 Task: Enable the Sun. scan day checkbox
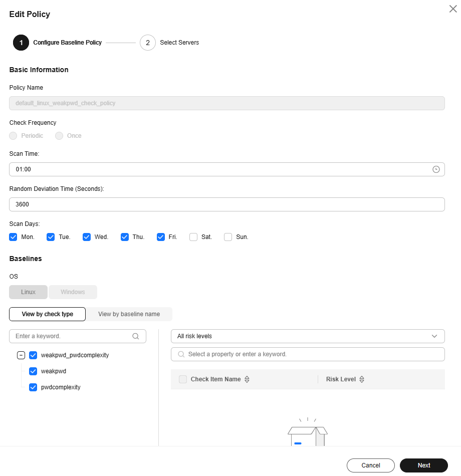pyautogui.click(x=228, y=237)
